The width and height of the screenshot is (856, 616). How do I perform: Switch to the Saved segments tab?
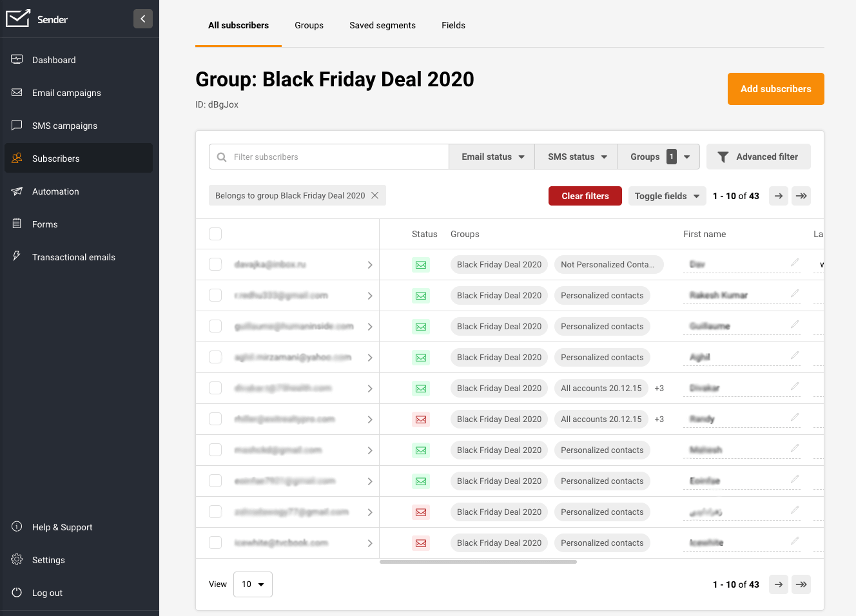click(382, 25)
